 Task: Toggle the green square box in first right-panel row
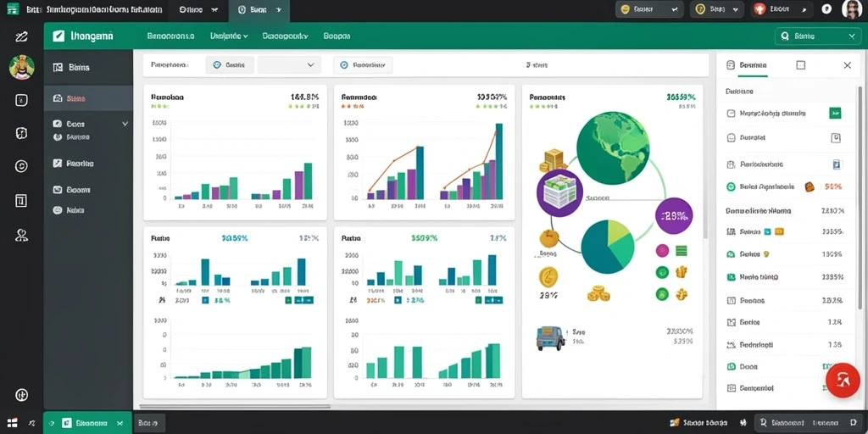(x=835, y=113)
